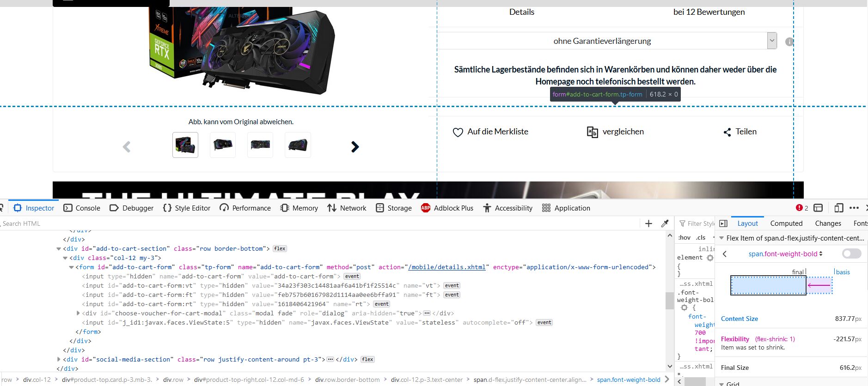Viewport: 868px width, 386px height.
Task: Open the devtools three-dot options menu
Action: point(854,208)
